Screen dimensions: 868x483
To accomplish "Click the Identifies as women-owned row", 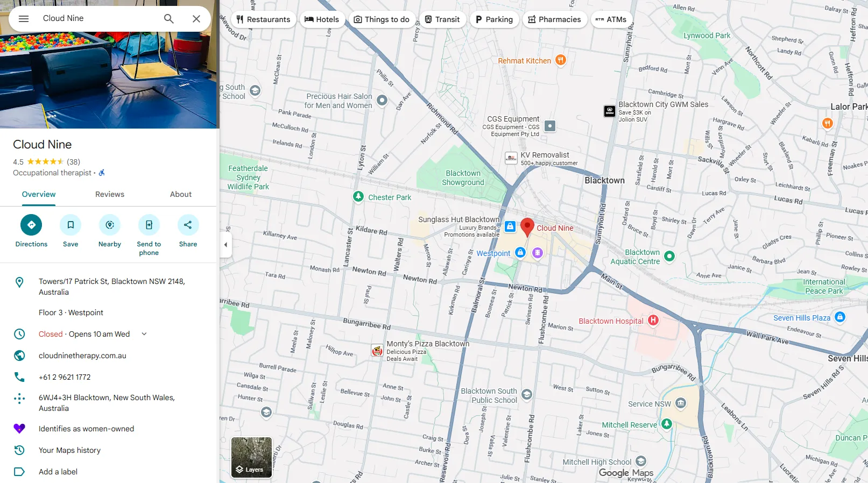I will [108, 429].
